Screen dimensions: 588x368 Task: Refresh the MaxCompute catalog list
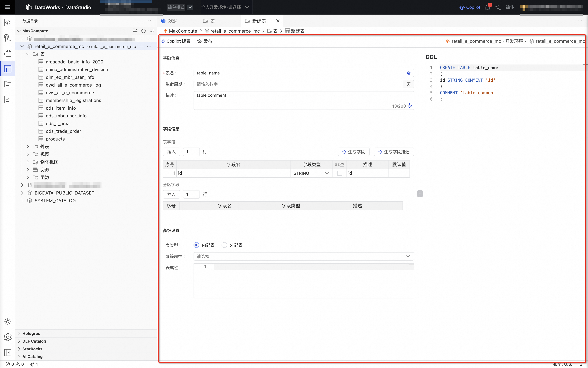[143, 31]
